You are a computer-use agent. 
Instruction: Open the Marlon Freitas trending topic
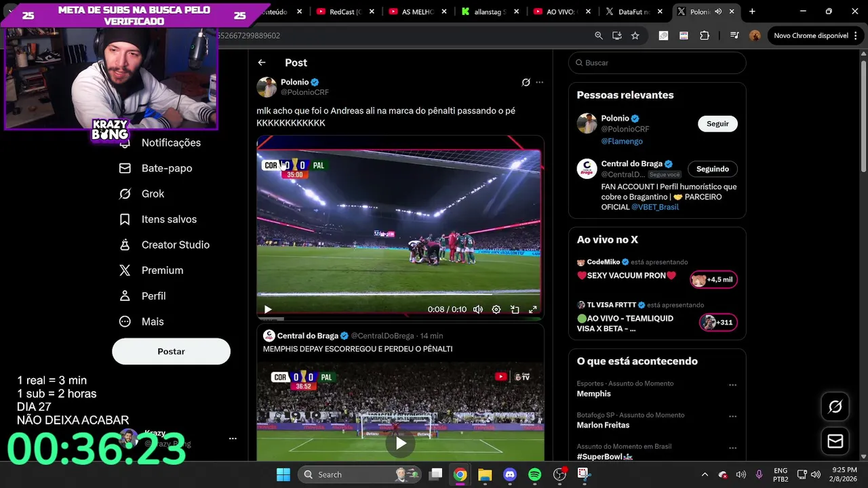(604, 425)
